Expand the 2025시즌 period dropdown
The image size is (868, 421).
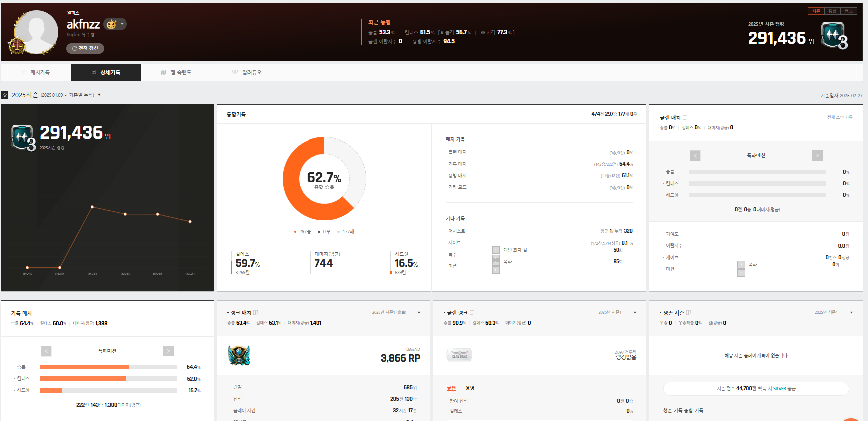tap(99, 95)
